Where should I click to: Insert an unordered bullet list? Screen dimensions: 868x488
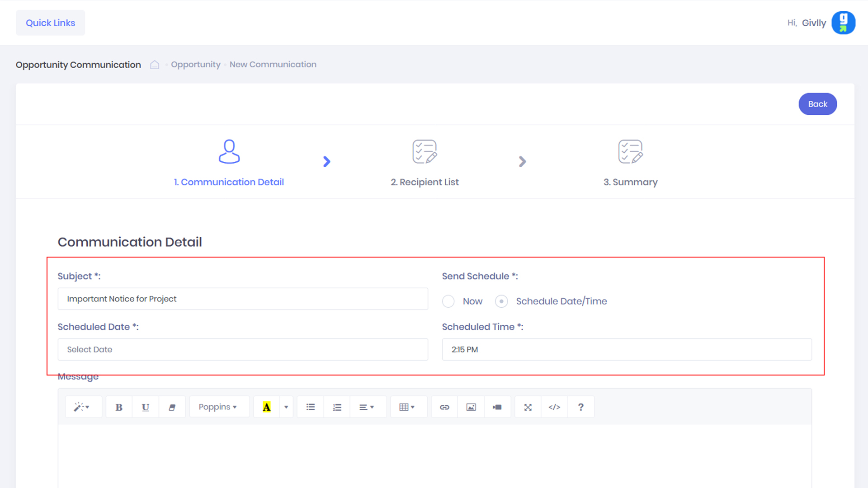[x=310, y=407]
